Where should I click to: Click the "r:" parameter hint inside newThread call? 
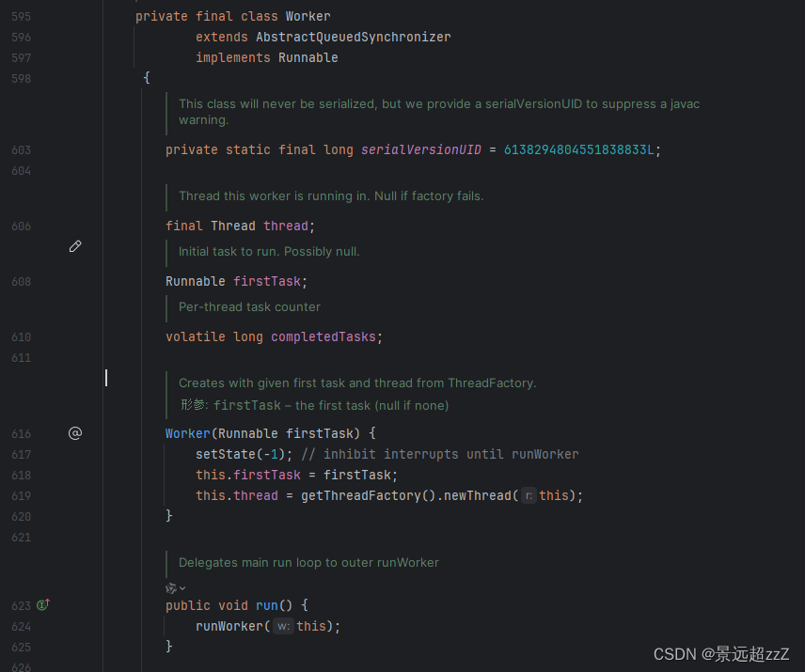pyautogui.click(x=529, y=495)
